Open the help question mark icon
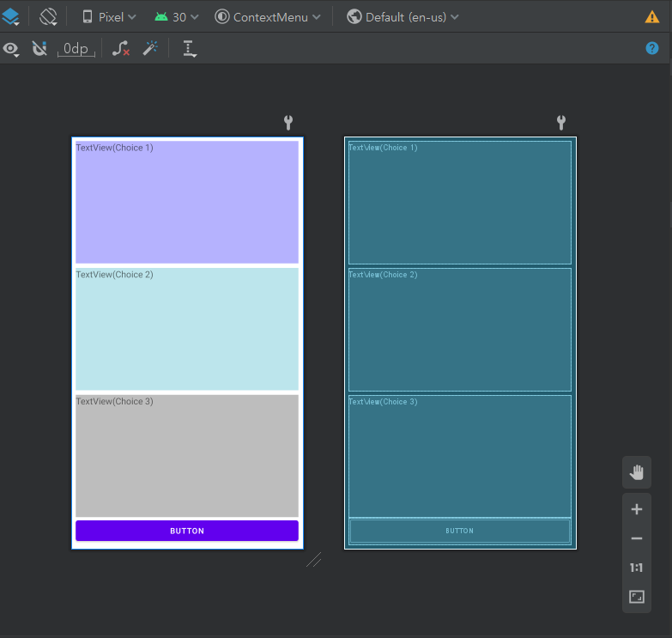 pyautogui.click(x=652, y=48)
